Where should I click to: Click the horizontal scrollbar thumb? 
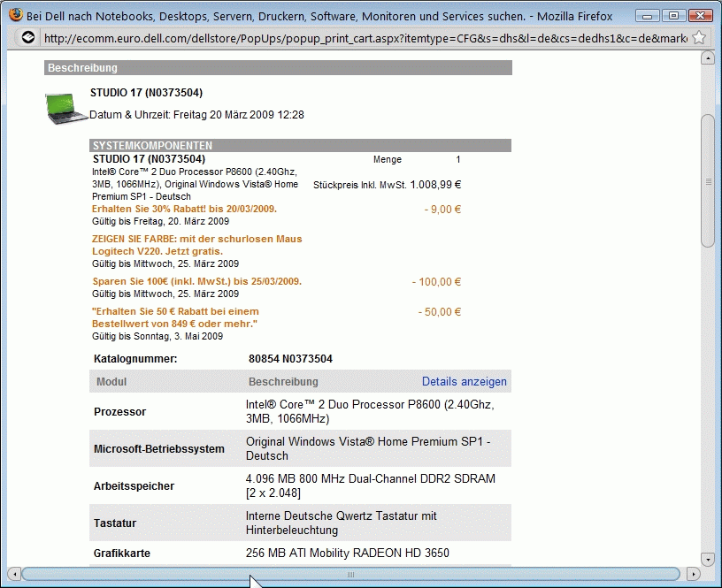tap(350, 574)
